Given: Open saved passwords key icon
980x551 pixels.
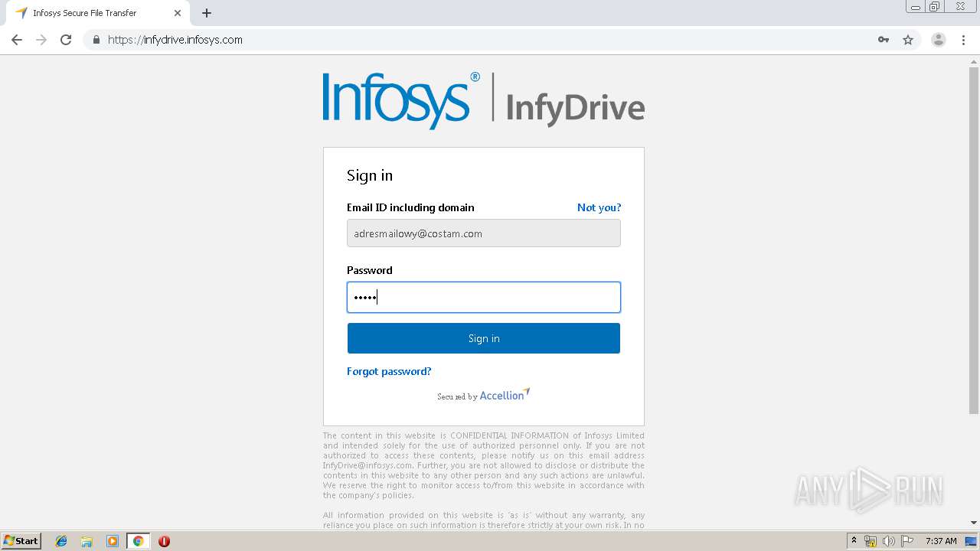Looking at the screenshot, I should click(x=884, y=40).
